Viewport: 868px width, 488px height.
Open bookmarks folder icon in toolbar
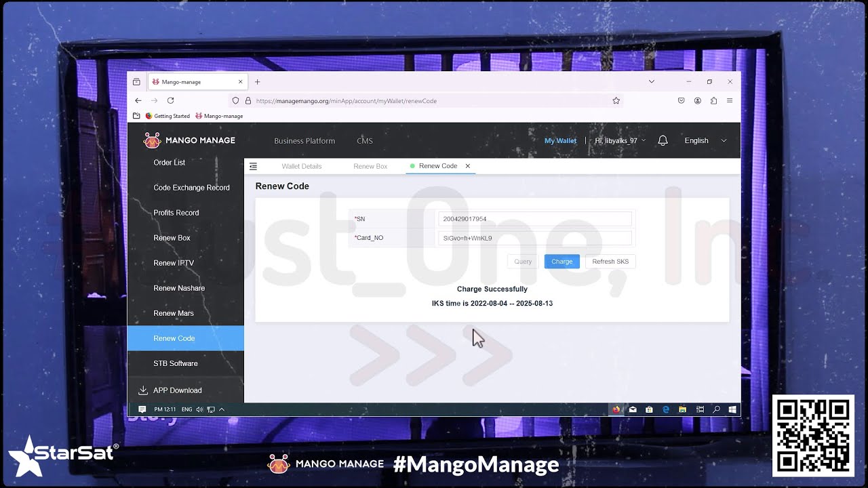(136, 116)
